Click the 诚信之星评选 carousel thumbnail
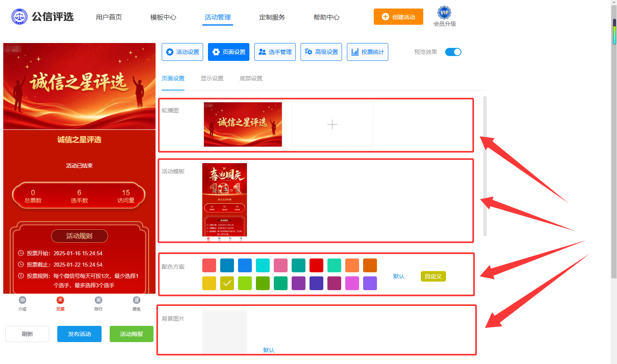This screenshot has width=617, height=364. [243, 125]
